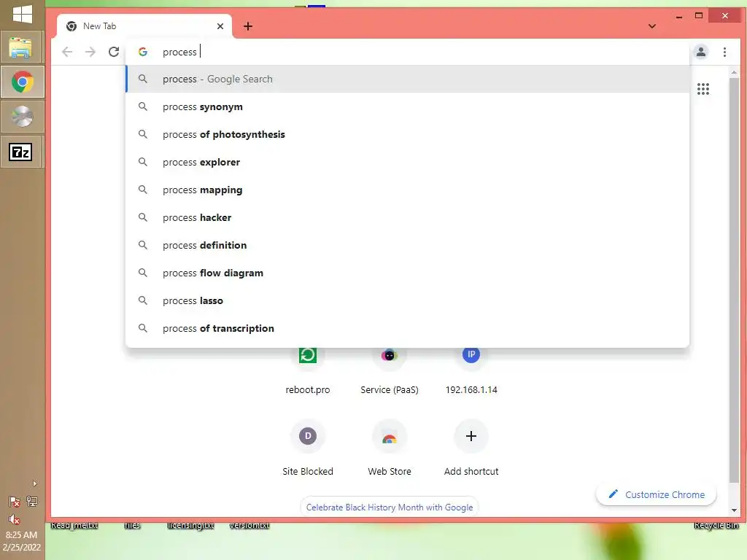The height and width of the screenshot is (560, 747).
Task: Open a new tab with the plus button
Action: click(x=248, y=26)
